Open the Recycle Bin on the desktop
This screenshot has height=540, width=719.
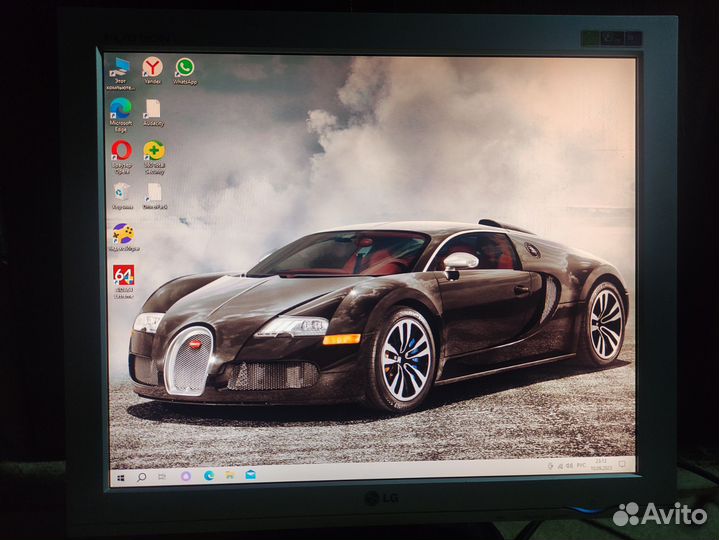point(122,190)
